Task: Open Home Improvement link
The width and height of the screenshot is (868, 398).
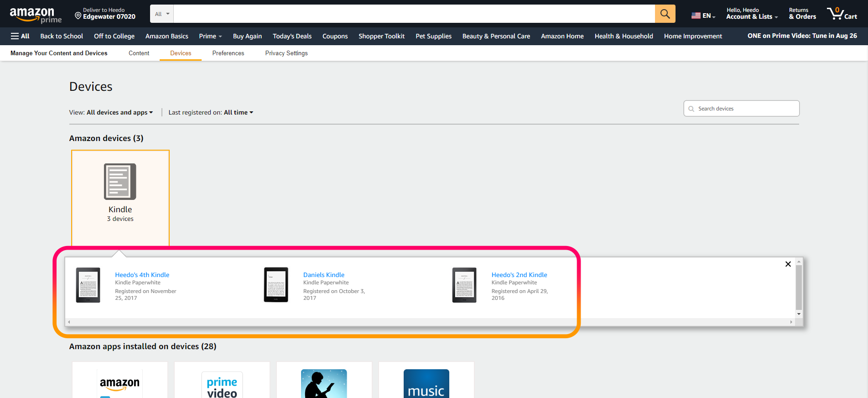Action: (693, 36)
